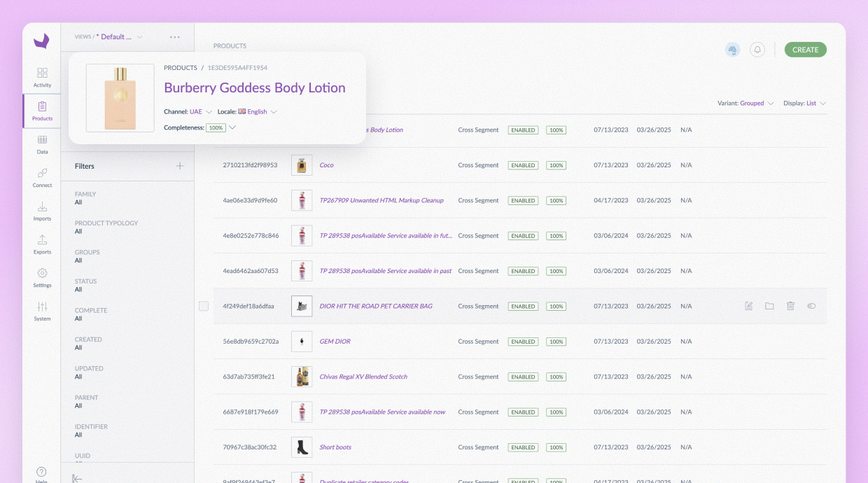
Task: Open TP 289538 posAvailable Service available now
Action: tap(382, 412)
